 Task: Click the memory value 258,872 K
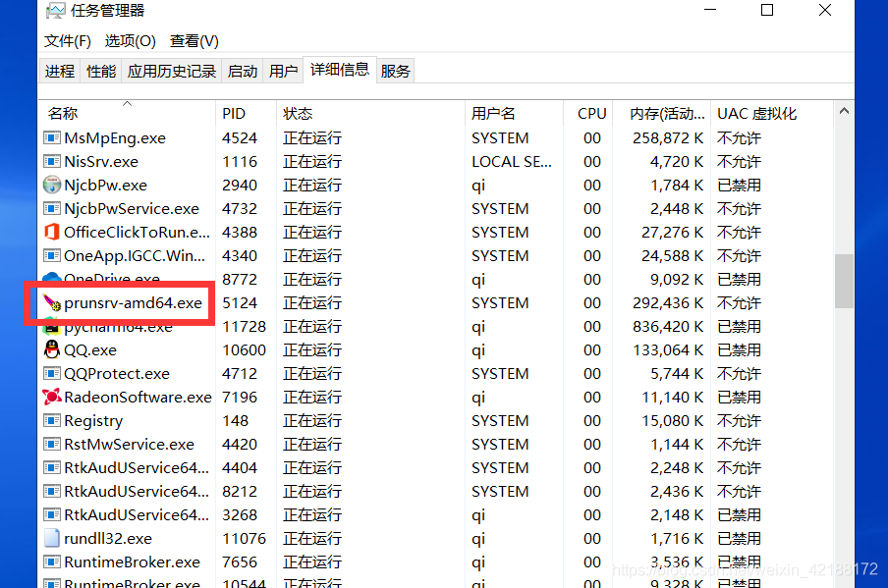pos(668,137)
